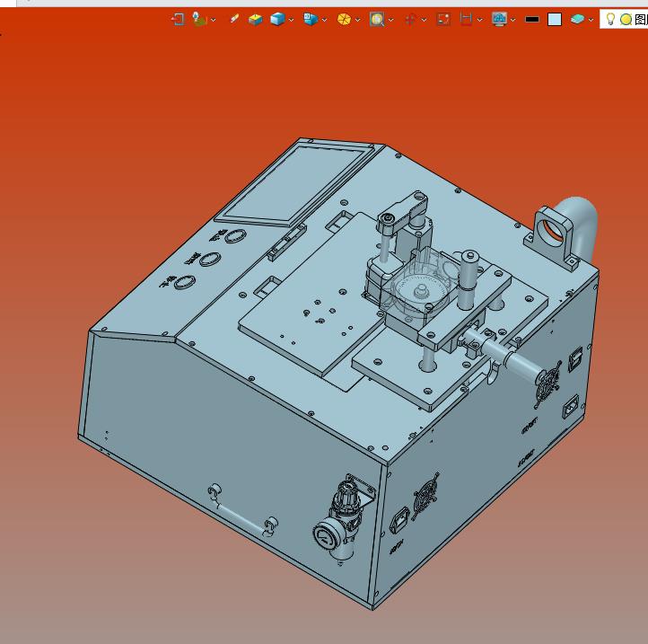The image size is (648, 644).
Task: Select the fan grille beside the rocker switch
Action: click(x=548, y=384)
